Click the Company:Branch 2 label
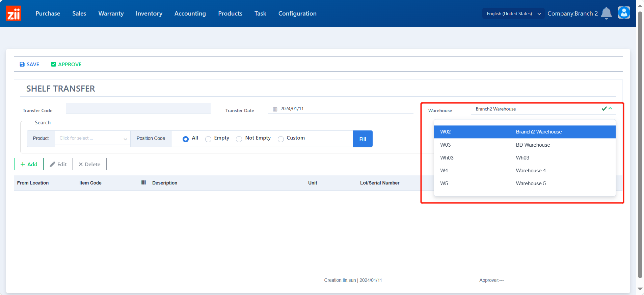This screenshot has height=295, width=644. (x=572, y=14)
